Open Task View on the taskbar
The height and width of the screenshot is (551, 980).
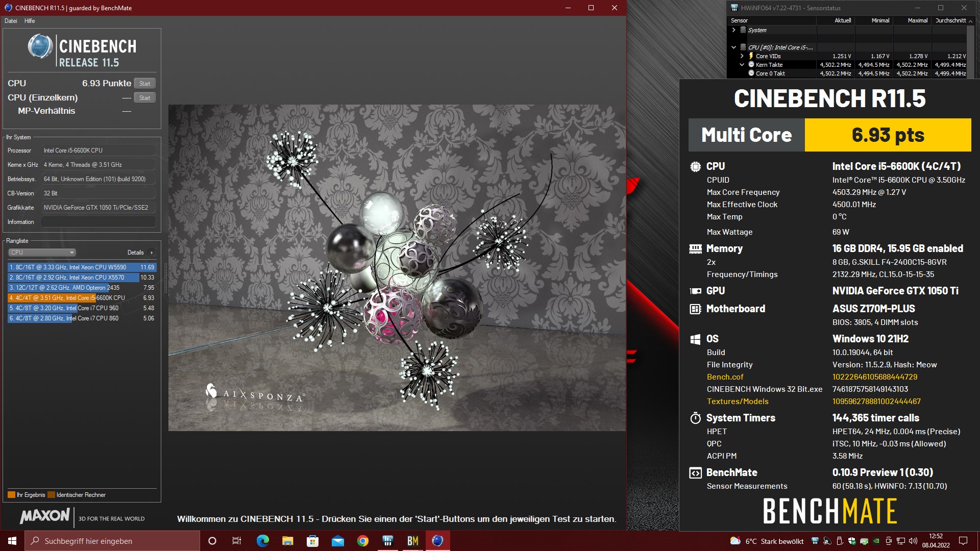237,541
